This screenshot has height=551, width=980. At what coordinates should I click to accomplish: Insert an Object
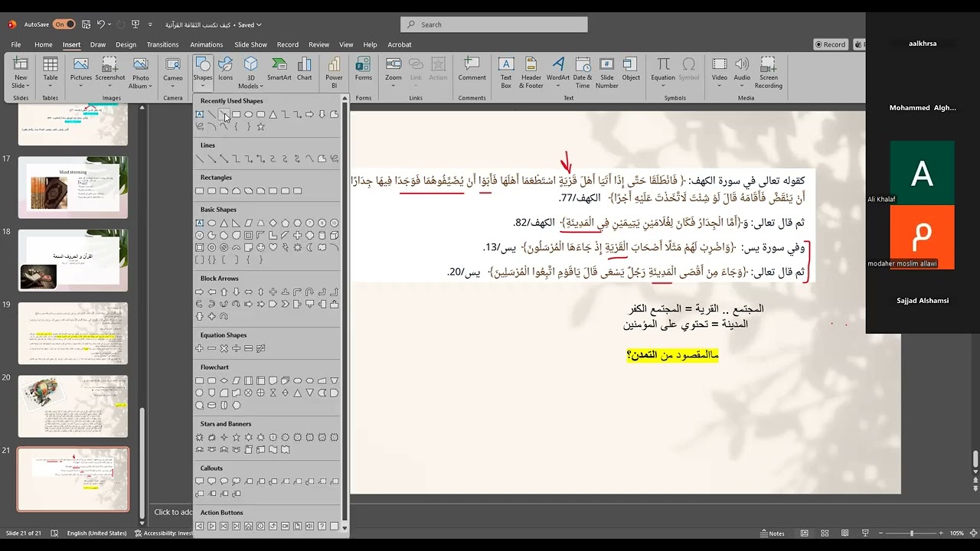[631, 69]
